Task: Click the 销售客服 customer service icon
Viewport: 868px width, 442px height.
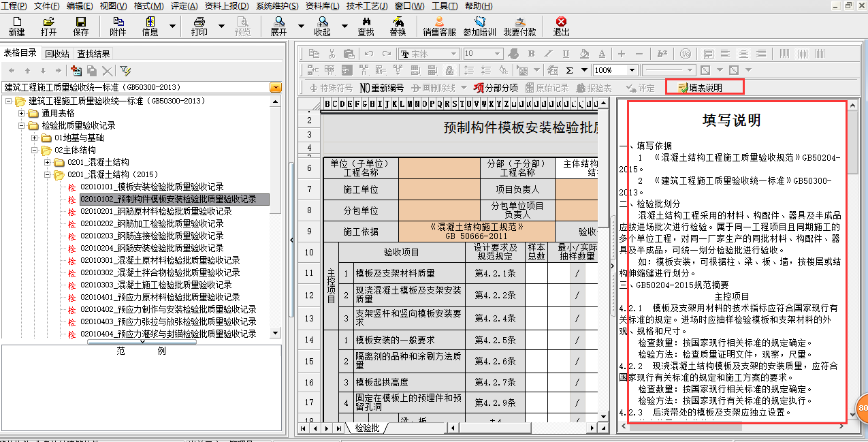Action: point(439,27)
